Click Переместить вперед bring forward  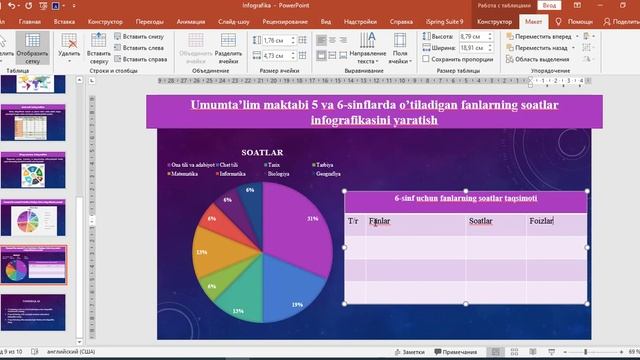[539, 36]
